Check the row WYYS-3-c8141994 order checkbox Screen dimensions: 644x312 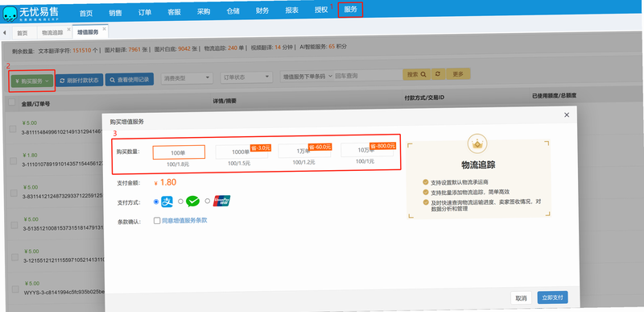(15, 289)
